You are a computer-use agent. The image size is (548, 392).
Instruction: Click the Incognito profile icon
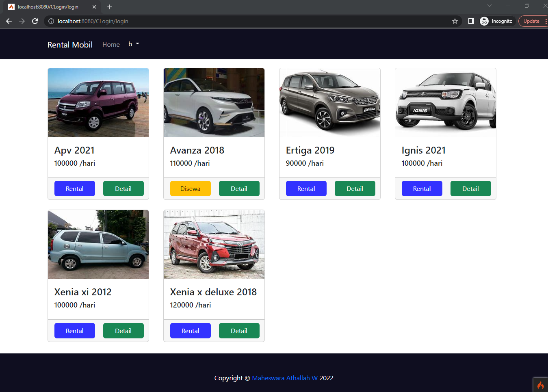484,21
